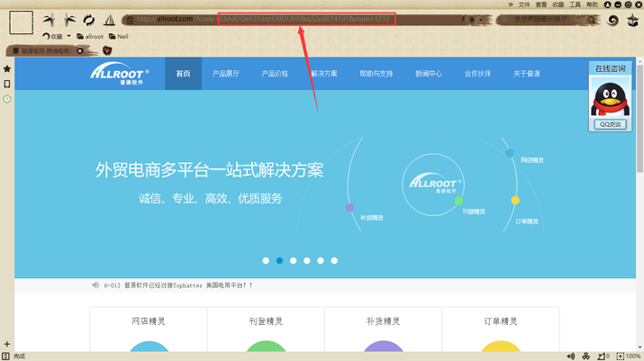Open the 帮助 menu

(592, 5)
